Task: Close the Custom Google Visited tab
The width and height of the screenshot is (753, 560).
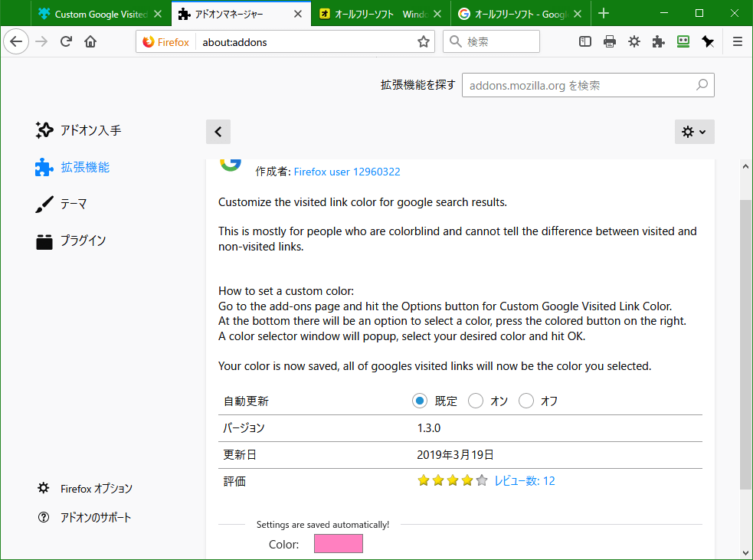Action: tap(158, 14)
